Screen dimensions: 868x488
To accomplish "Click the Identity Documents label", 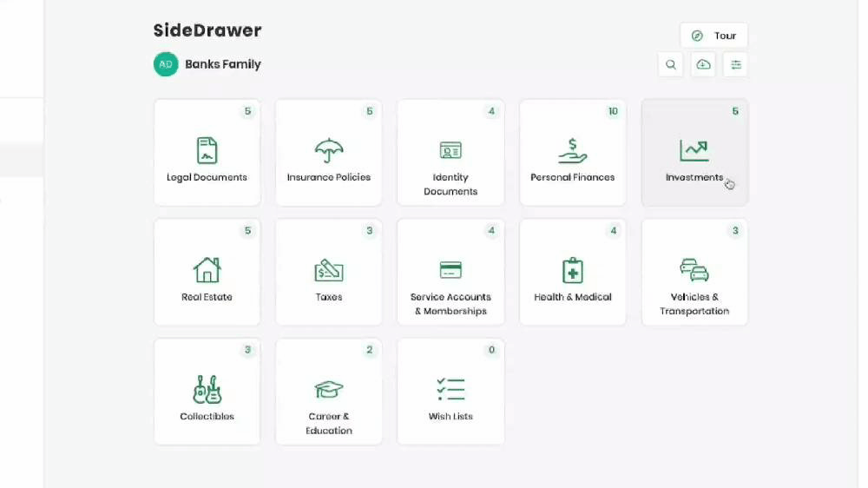I will (450, 184).
